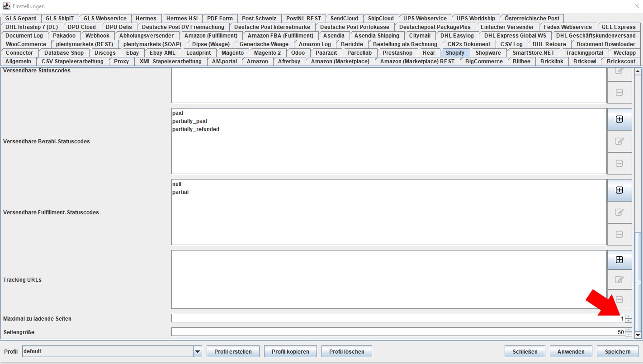Image resolution: width=643 pixels, height=364 pixels.
Task: Open the Österreichische Post tab
Action: tap(532, 19)
